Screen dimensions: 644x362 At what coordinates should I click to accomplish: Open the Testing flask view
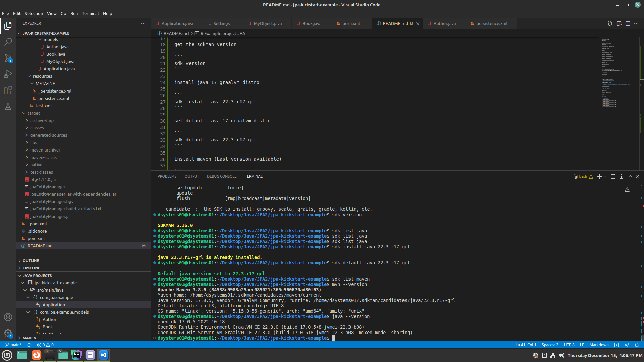point(8,106)
